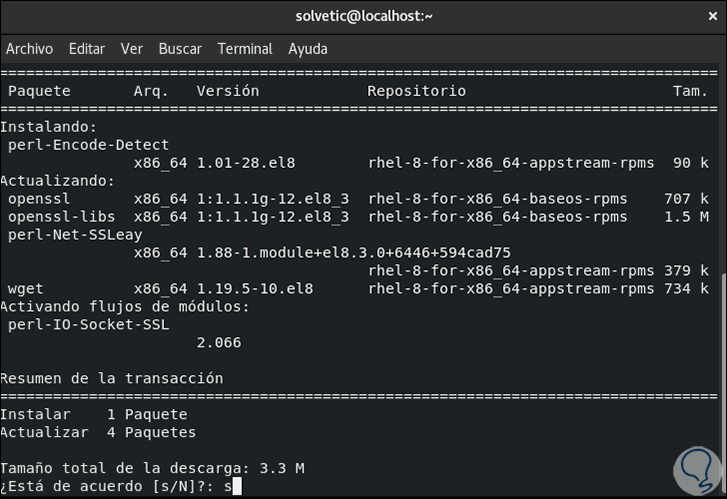Click the Paquete column header

pos(39,91)
